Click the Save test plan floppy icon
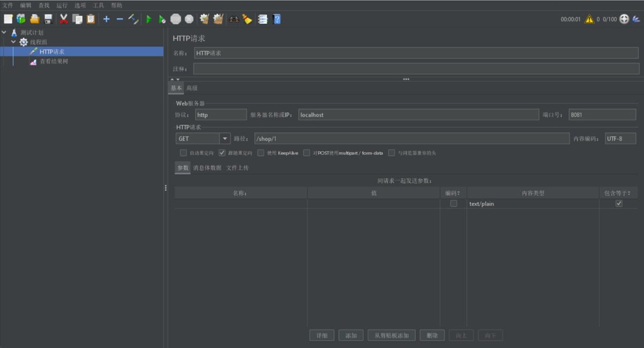The width and height of the screenshot is (644, 348). (48, 19)
